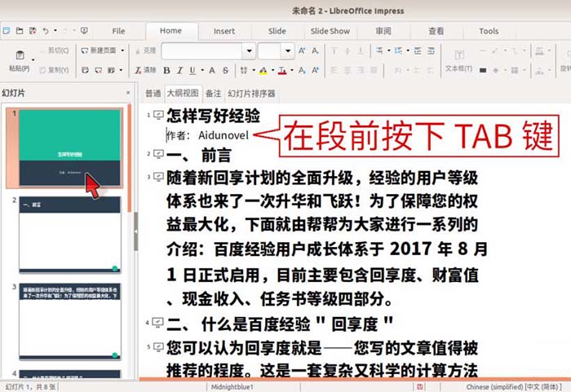Viewport: 571px width, 392px height.
Task: Switch to the Slide tab
Action: pyautogui.click(x=277, y=31)
